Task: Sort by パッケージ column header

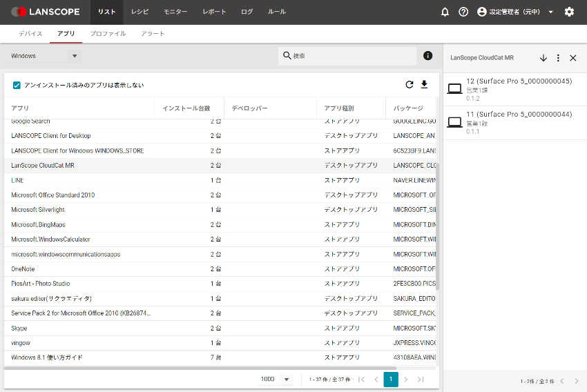Action: click(x=408, y=108)
